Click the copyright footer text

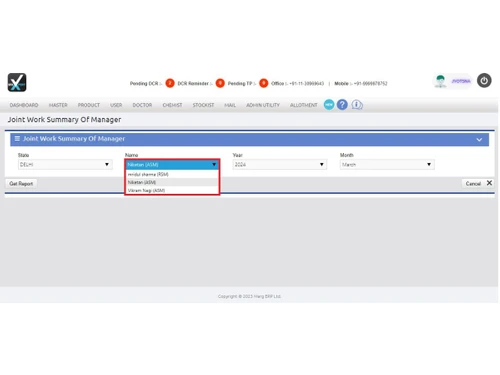[249, 296]
